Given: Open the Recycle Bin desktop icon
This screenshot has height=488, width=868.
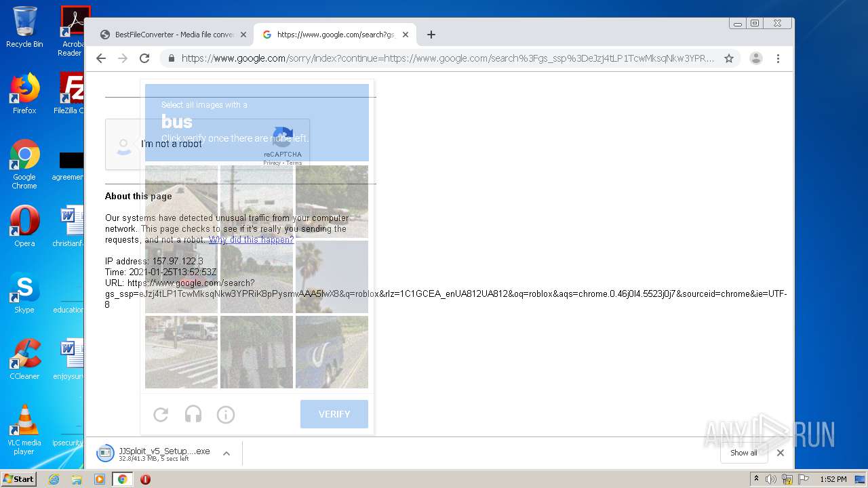Looking at the screenshot, I should (x=24, y=27).
